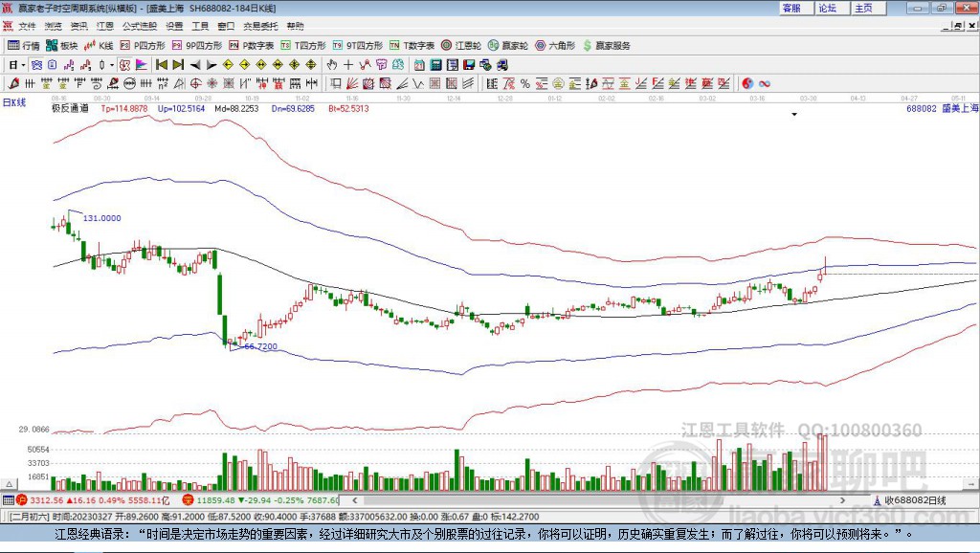Screen dimensions: 980x553
Task: Click the black left arrow icon
Action: pyautogui.click(x=195, y=65)
